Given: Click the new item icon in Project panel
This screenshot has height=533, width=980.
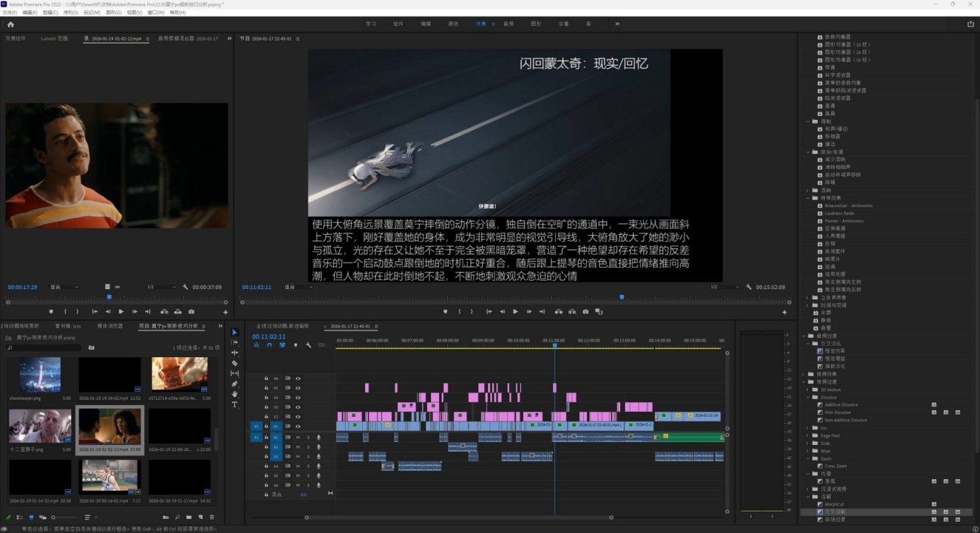Looking at the screenshot, I should [201, 517].
